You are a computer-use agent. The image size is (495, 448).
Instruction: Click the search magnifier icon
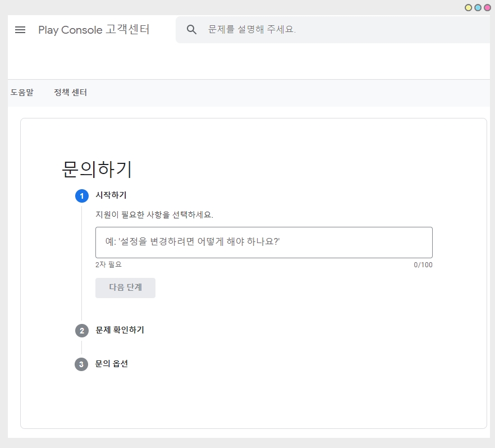pos(191,30)
